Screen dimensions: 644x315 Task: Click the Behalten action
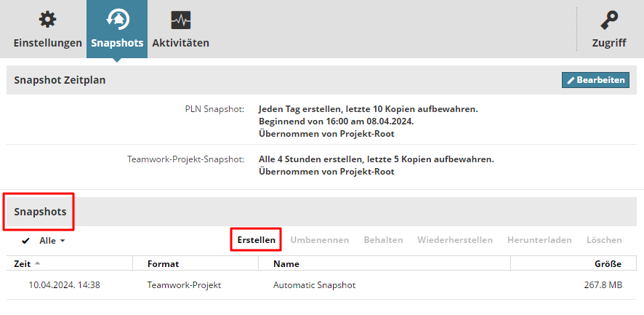coord(383,240)
